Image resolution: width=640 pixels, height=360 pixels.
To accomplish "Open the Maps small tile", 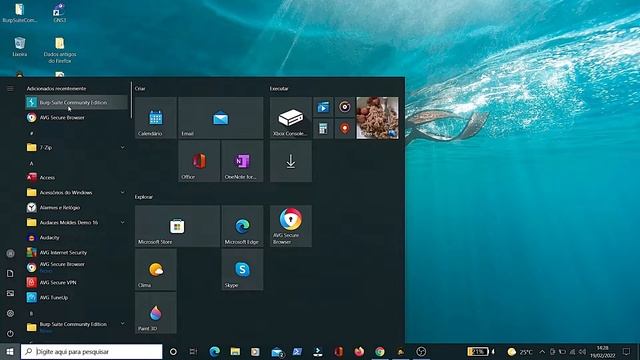I will pos(345,129).
